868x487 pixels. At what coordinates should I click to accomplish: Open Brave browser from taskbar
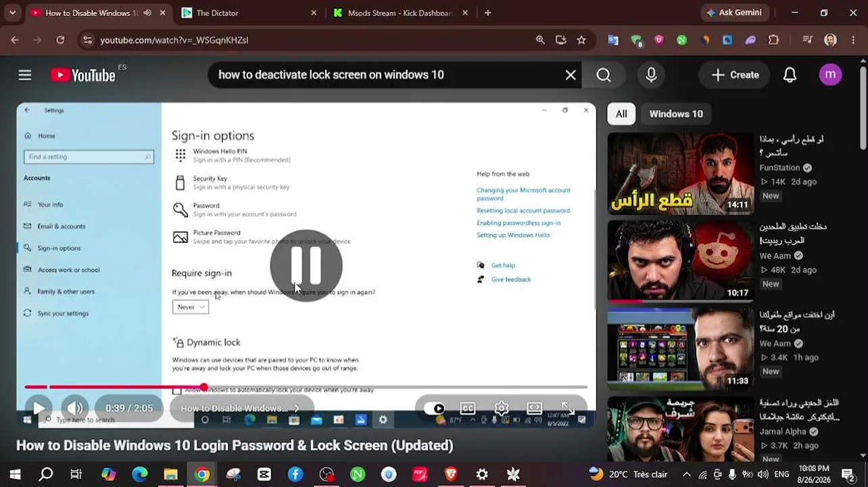[451, 474]
